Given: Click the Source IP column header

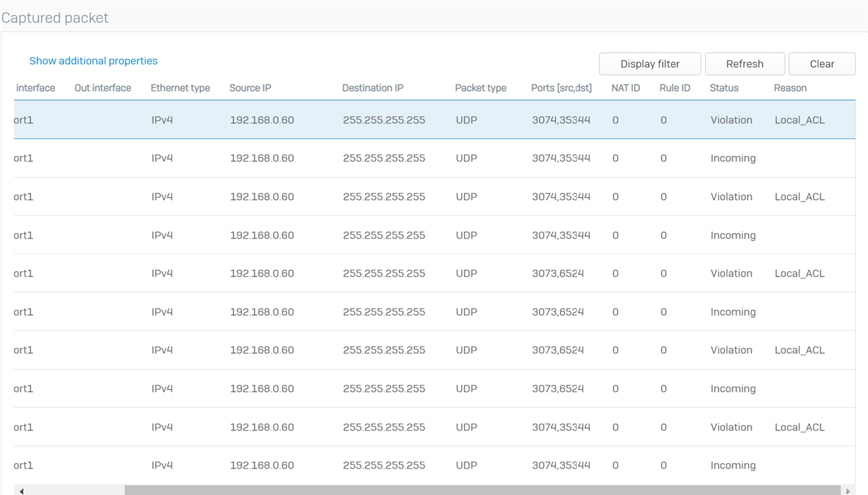Looking at the screenshot, I should click(250, 88).
